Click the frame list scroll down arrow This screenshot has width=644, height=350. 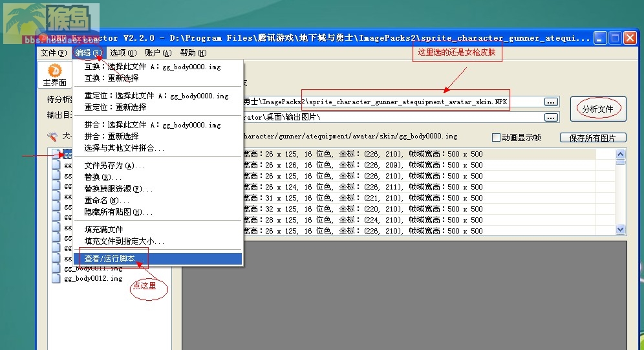(x=620, y=230)
